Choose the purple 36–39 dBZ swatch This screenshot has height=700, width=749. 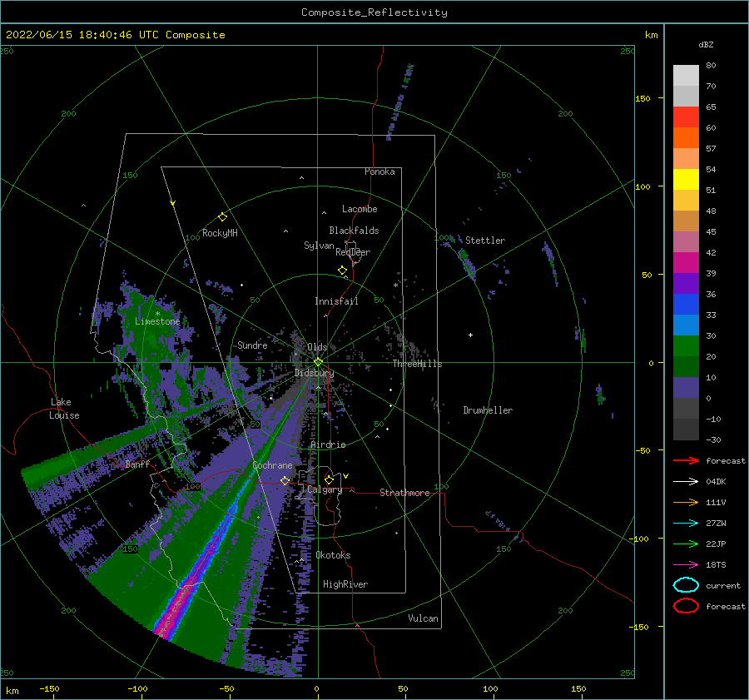(686, 283)
